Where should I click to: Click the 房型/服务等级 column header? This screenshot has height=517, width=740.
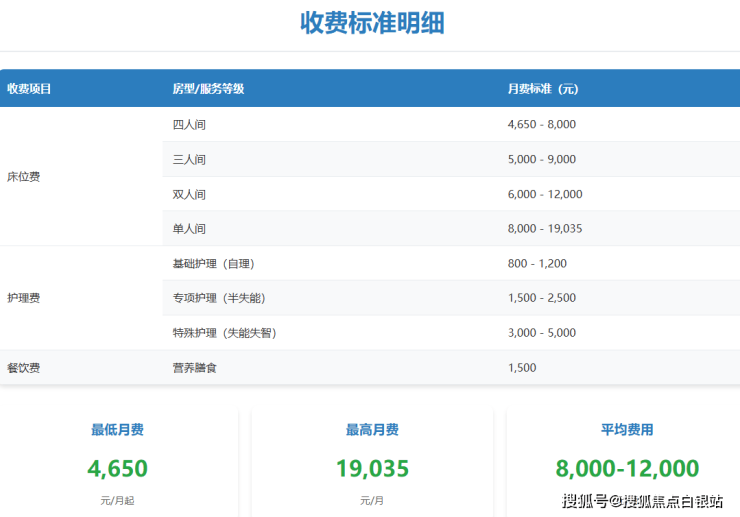click(x=208, y=89)
